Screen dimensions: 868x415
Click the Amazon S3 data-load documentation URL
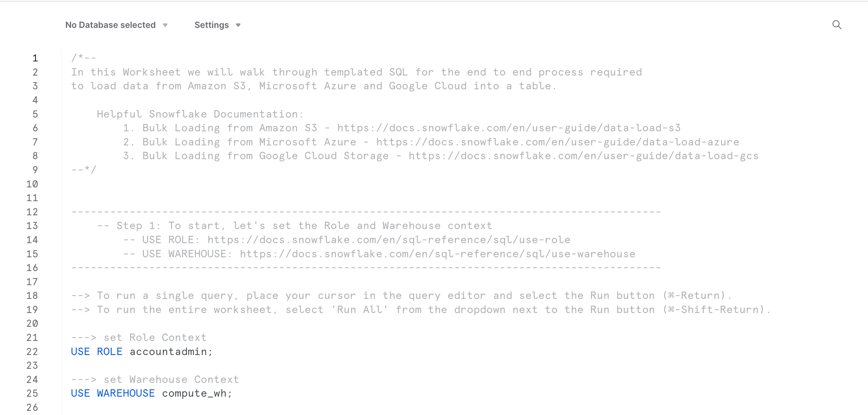point(509,128)
